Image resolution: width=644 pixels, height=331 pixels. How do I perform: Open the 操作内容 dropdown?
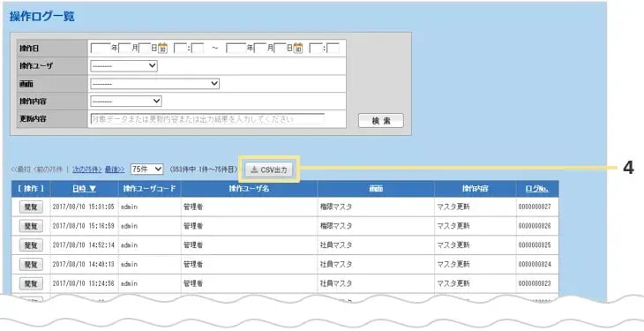[x=125, y=102]
